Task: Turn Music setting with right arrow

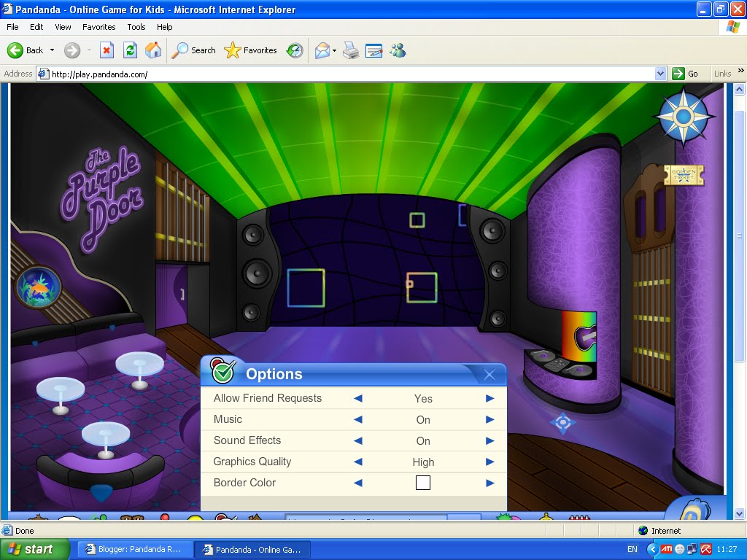Action: coord(489,419)
